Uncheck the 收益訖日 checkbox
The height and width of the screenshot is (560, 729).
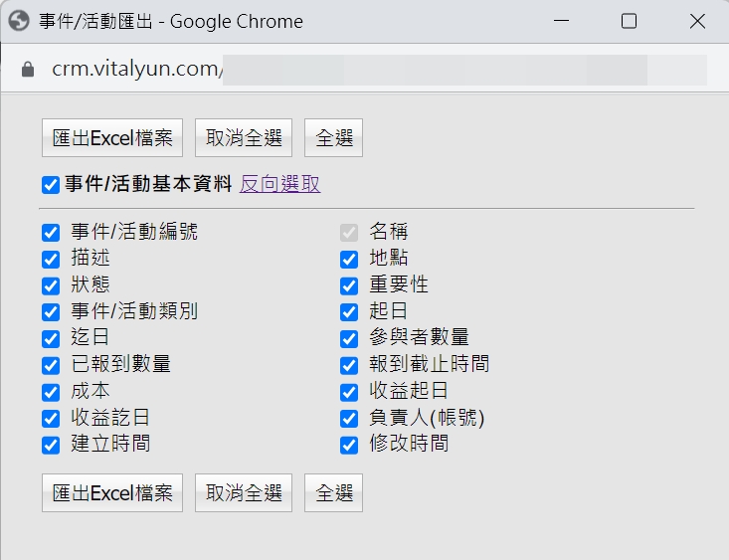[51, 419]
